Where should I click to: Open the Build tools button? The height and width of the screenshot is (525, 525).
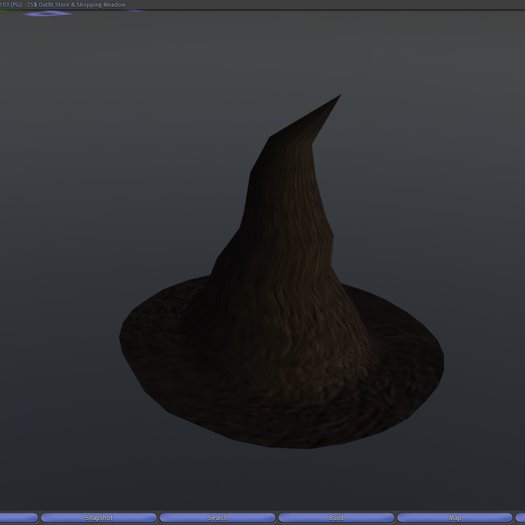(336, 518)
